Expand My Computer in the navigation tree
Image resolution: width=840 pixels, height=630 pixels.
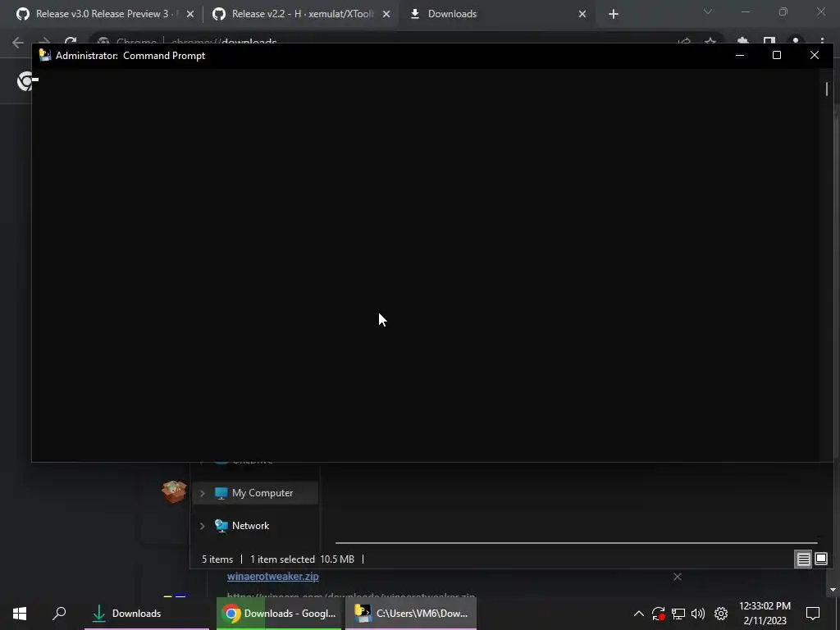(203, 493)
